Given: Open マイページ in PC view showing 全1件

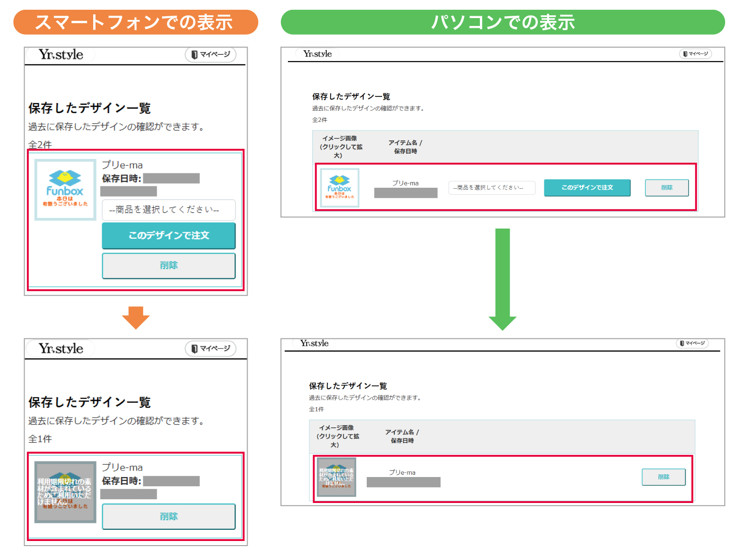Looking at the screenshot, I should (x=692, y=344).
